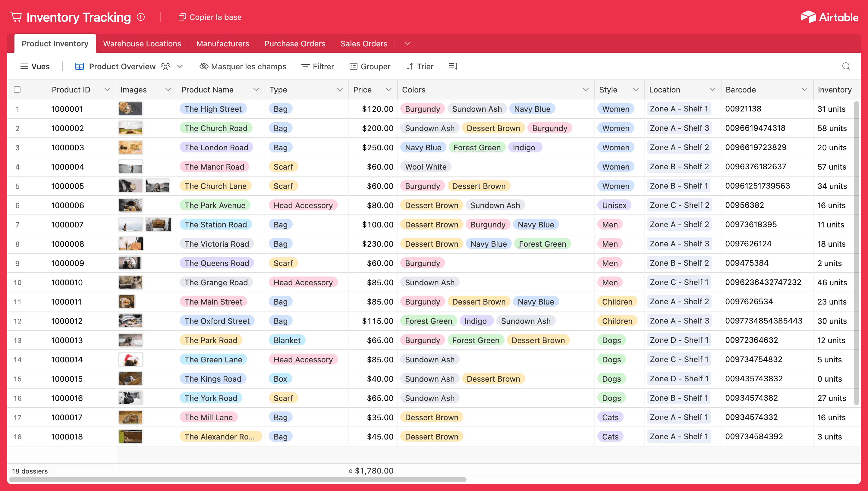Image resolution: width=868 pixels, height=491 pixels.
Task: Open the collaborators icon next to Product Overview
Action: 165,67
